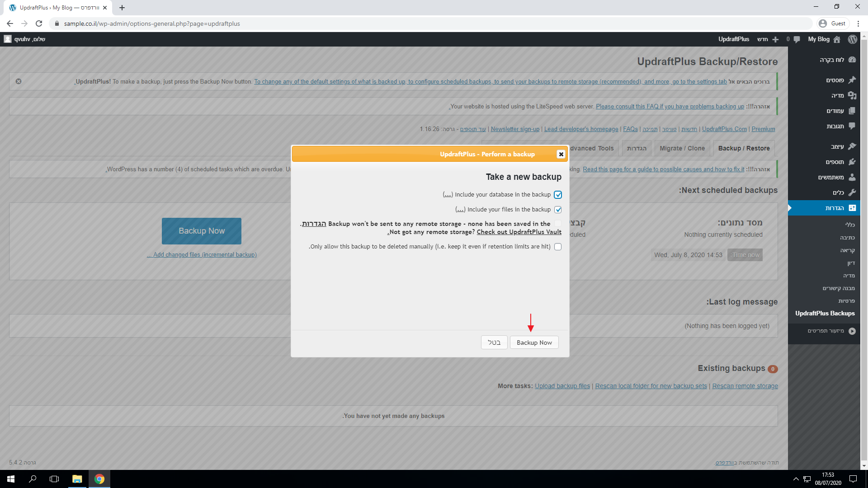This screenshot has width=868, height=488.
Task: Open posts פוסטים pin icon
Action: click(x=852, y=80)
